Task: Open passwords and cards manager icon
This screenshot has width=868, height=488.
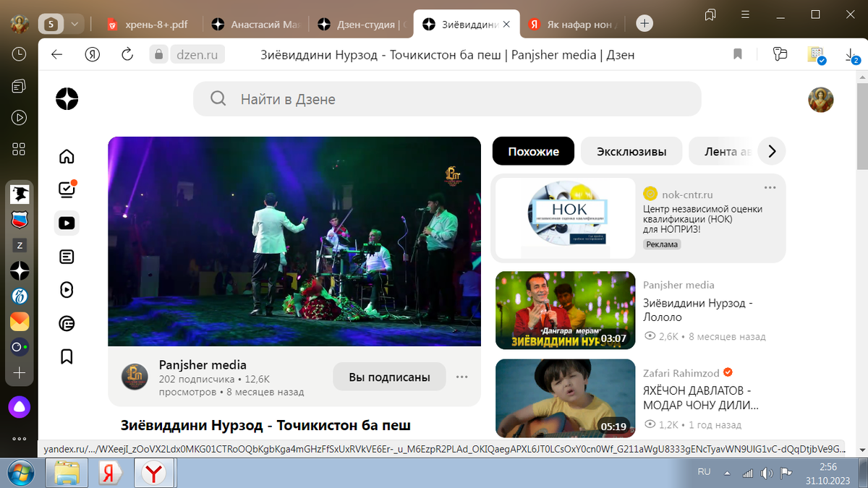Action: (780, 54)
